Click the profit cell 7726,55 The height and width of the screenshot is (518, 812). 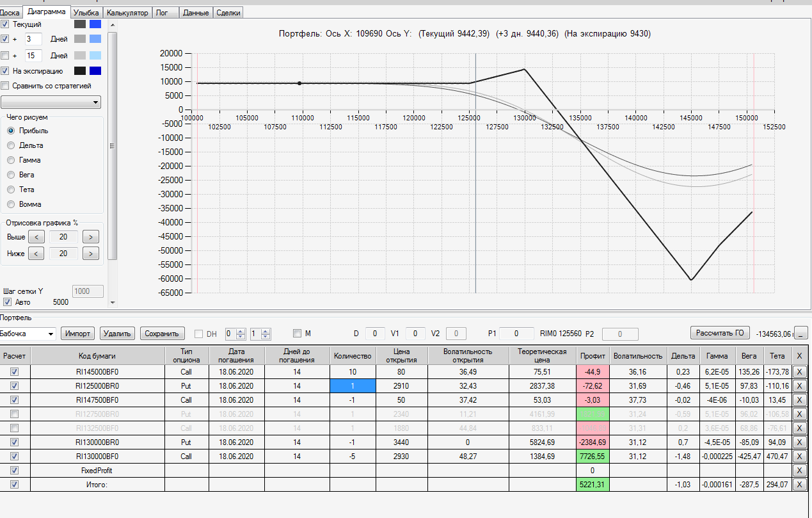592,457
